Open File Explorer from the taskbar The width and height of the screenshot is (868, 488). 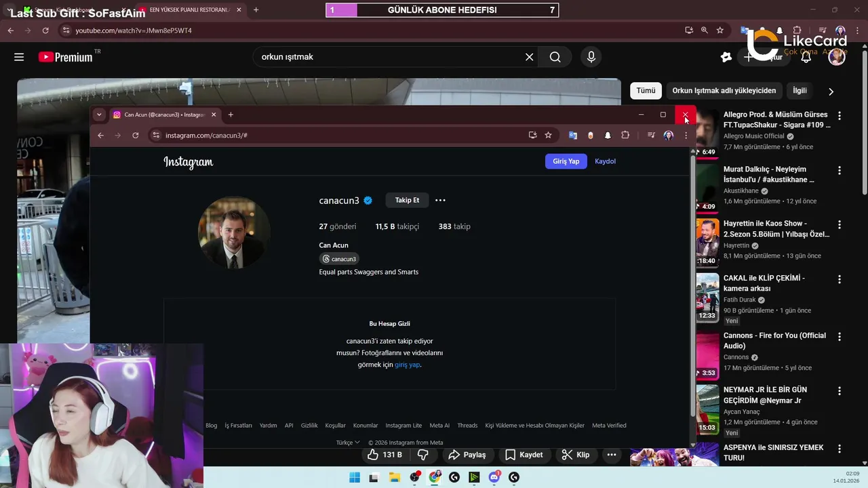[394, 477]
